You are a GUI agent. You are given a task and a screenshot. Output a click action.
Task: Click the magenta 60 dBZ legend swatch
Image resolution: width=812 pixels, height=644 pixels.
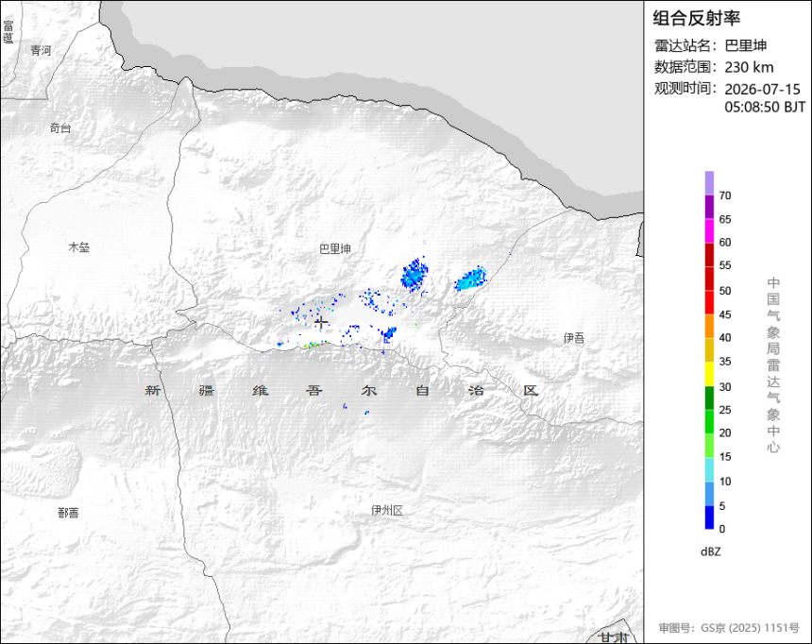709,231
